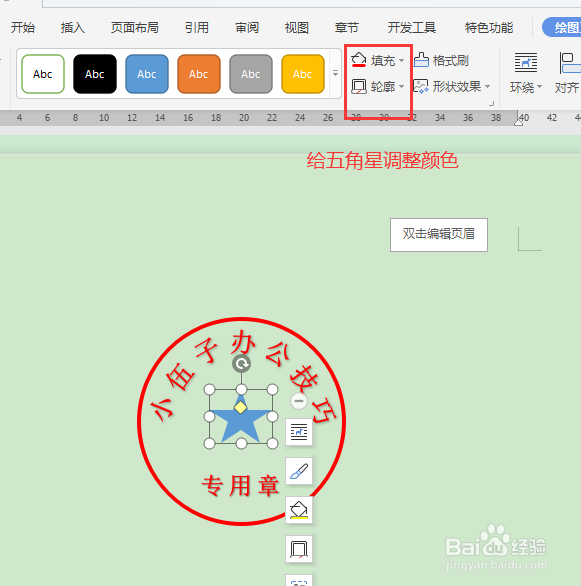This screenshot has width=581, height=586.
Task: Click the 形状效果 icon
Action: coord(421,87)
